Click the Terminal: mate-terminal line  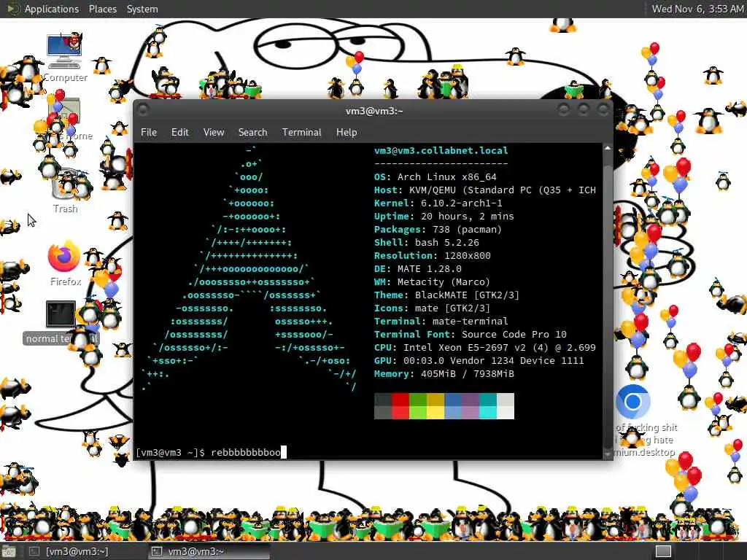441,322
